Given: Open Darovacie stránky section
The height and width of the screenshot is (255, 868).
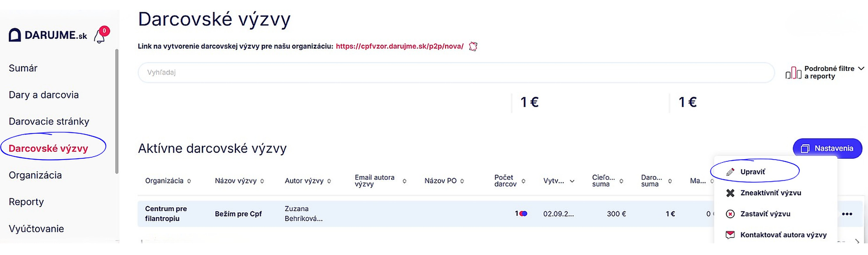Looking at the screenshot, I should 49,122.
